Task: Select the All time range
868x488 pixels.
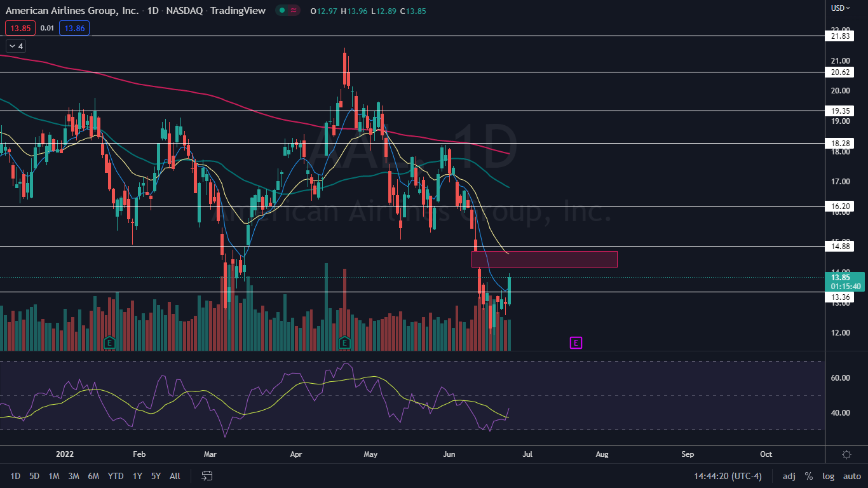Action: pos(175,476)
